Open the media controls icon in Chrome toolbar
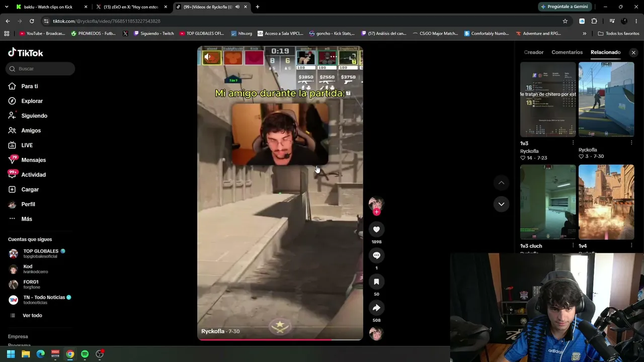This screenshot has width=644, height=362. pos(612,21)
